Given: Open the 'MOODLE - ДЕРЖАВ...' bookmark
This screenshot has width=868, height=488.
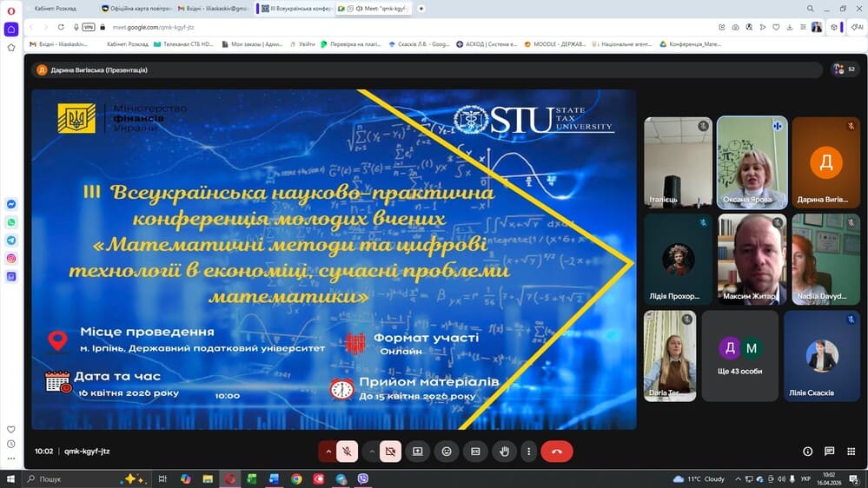Looking at the screenshot, I should pyautogui.click(x=557, y=43).
